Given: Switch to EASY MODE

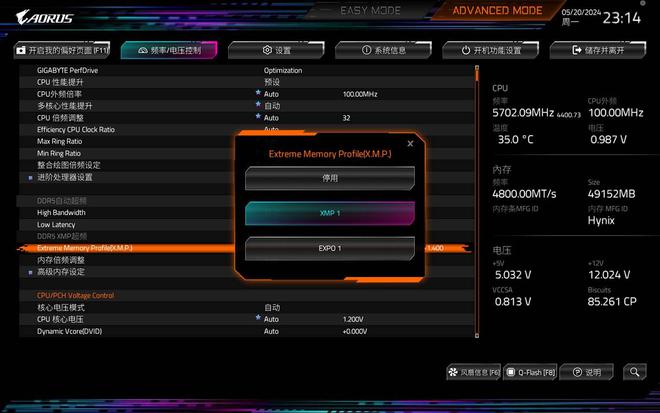Looking at the screenshot, I should click(370, 11).
